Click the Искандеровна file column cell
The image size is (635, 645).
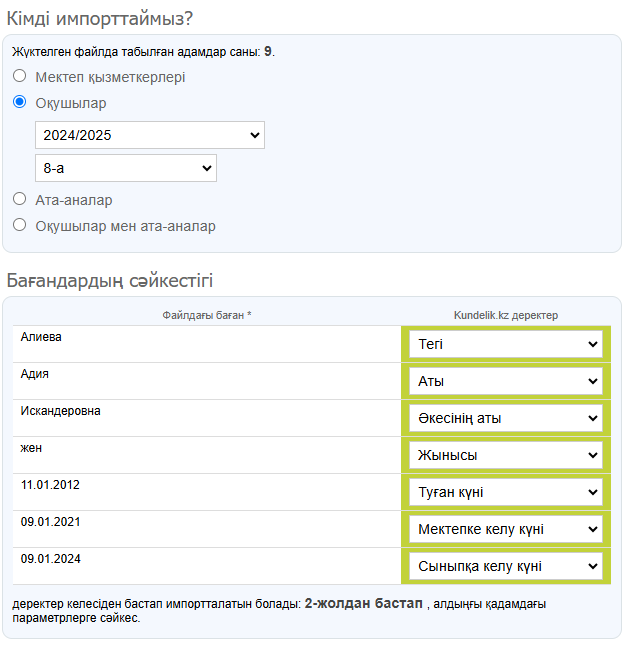tap(207, 418)
